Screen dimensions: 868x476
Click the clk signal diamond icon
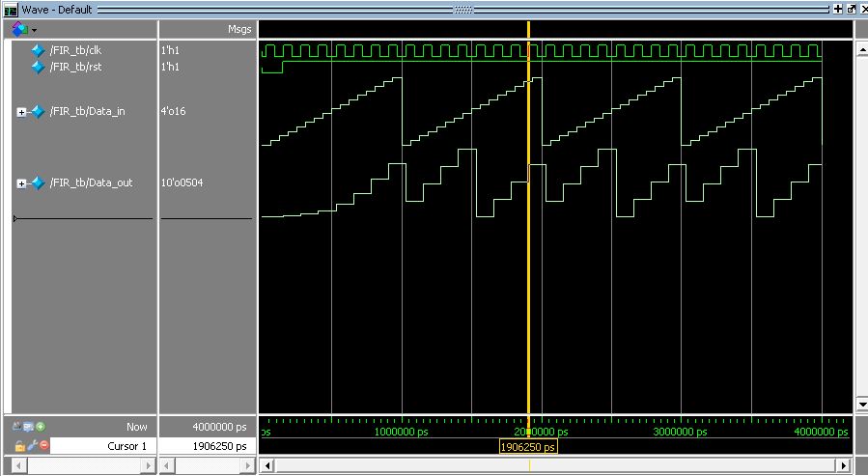[x=38, y=50]
